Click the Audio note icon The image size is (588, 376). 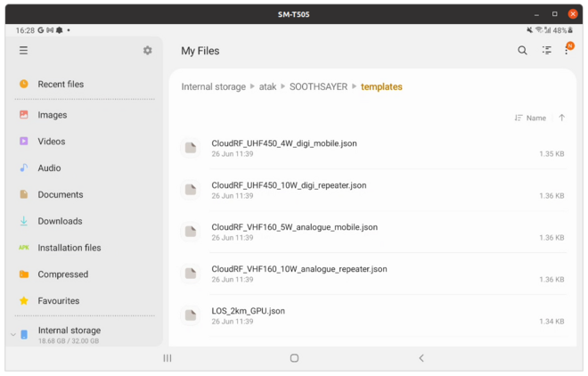[x=24, y=168]
